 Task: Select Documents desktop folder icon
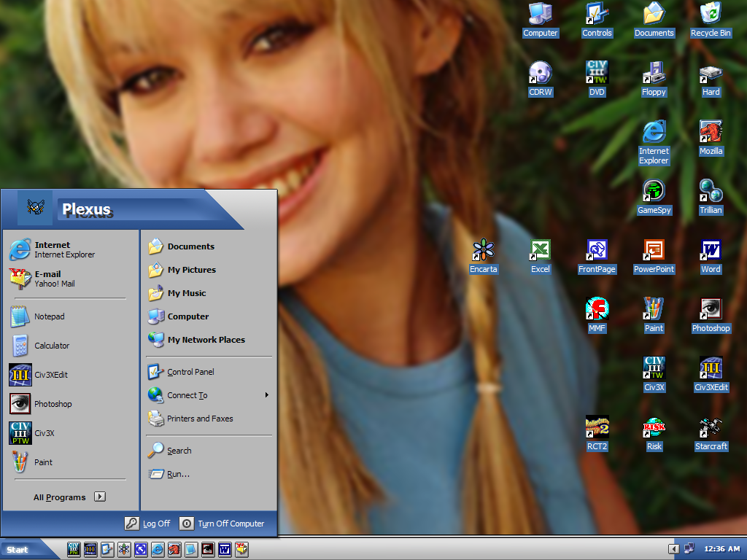click(x=654, y=20)
